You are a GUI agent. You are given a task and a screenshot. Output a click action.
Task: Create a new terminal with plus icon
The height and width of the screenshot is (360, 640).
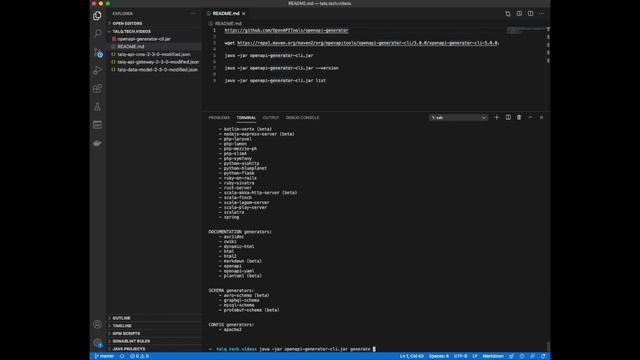(x=496, y=118)
